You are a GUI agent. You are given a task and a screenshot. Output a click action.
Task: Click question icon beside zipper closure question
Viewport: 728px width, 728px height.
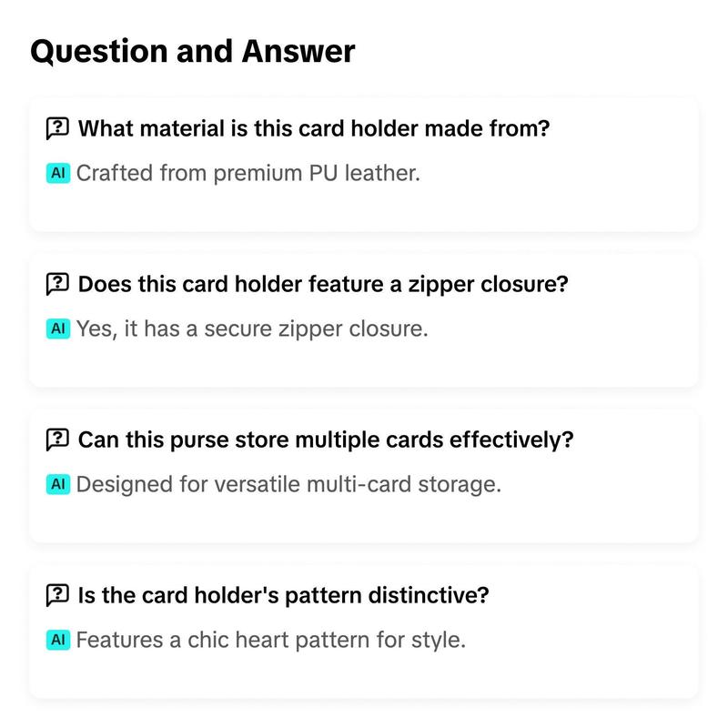(57, 284)
